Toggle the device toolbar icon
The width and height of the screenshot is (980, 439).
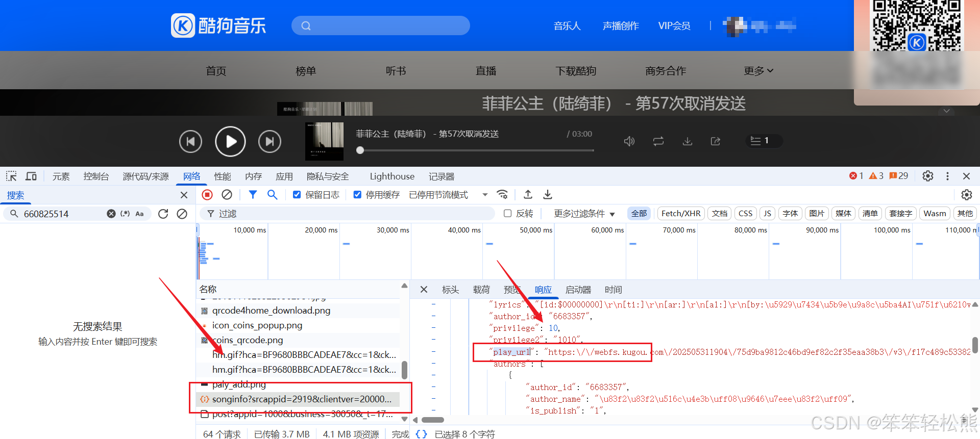tap(31, 176)
